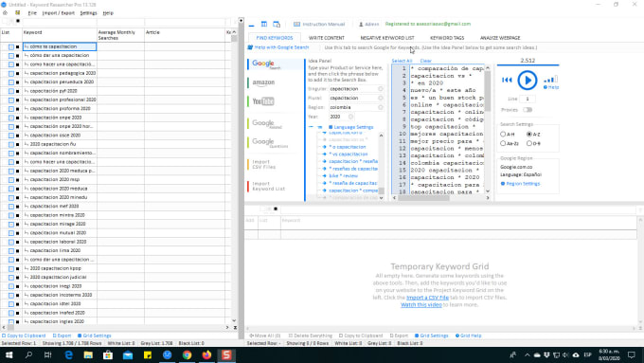Add '* vs capacitacion' idea phrase
This screenshot has width=644, height=363.
tap(348, 154)
